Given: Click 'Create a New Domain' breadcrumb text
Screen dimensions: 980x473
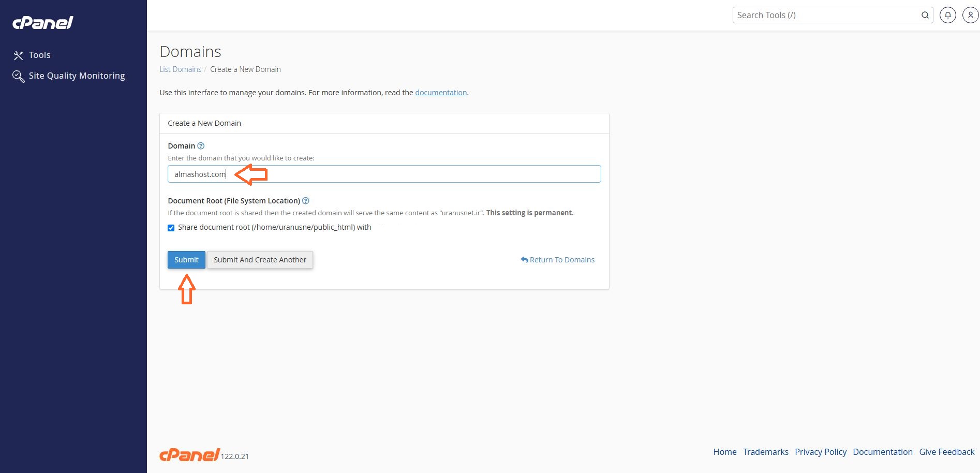Looking at the screenshot, I should click(245, 69).
